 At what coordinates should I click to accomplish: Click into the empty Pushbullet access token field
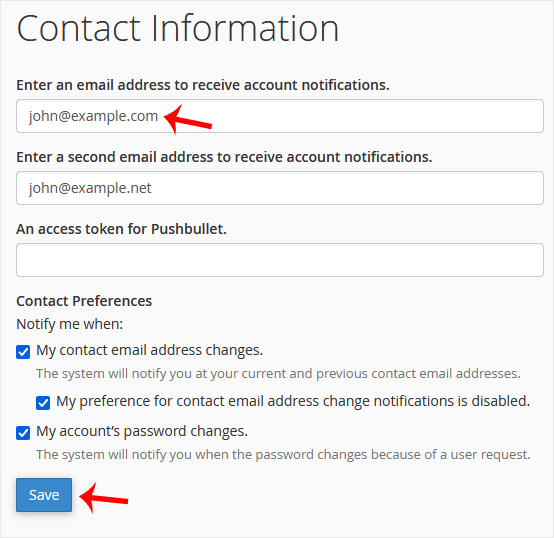point(280,260)
